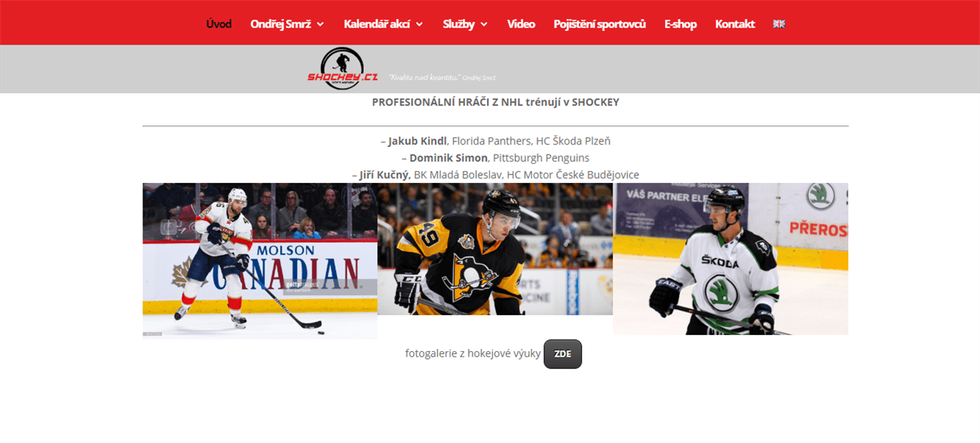Open the Florida Panthers player photo

260,261
